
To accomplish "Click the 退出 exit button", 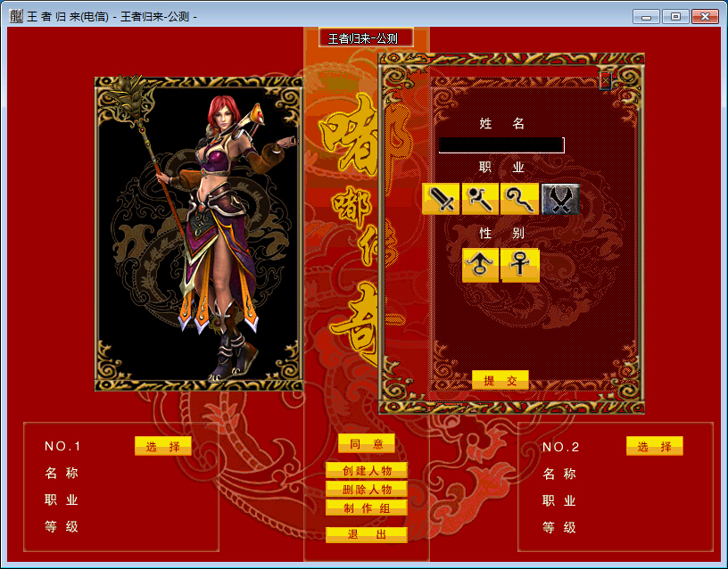I will click(367, 534).
